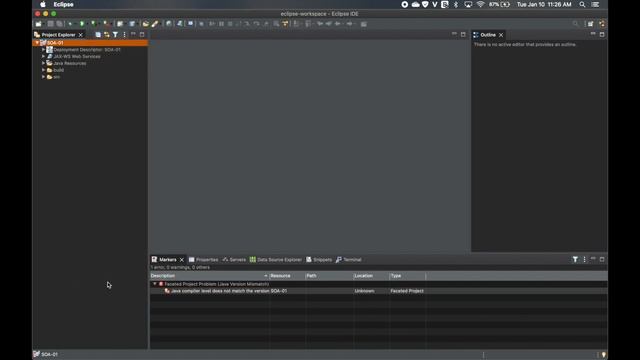Click the Open Type toolbar icon
640x360 pixels.
click(146, 24)
